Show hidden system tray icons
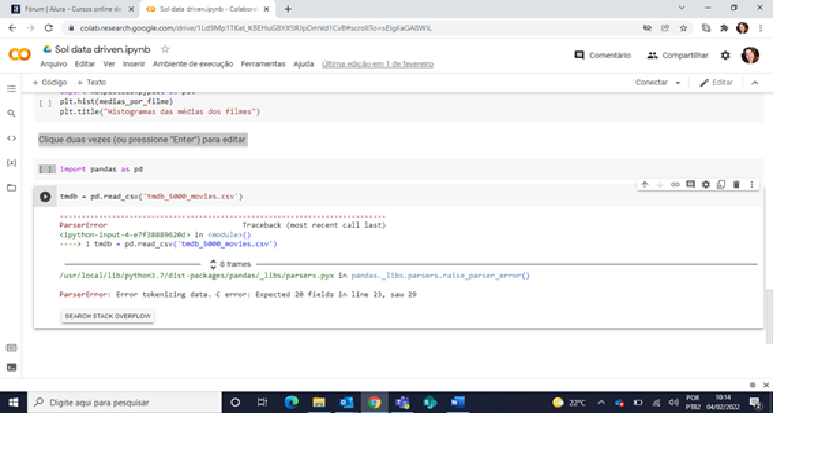 (x=601, y=403)
